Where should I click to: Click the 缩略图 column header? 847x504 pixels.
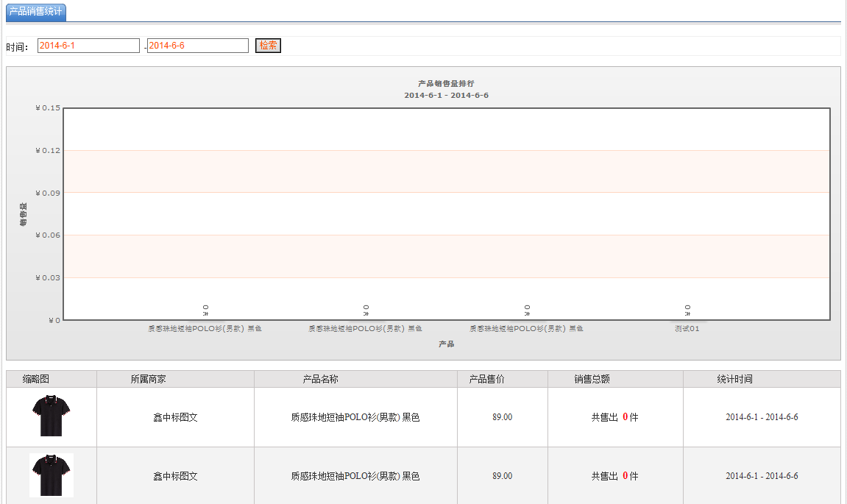coord(36,379)
